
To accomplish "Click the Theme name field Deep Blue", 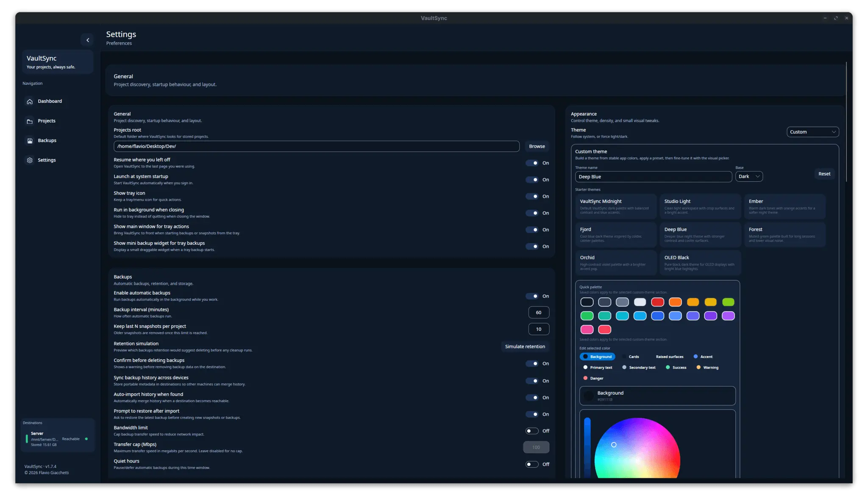I will pyautogui.click(x=653, y=177).
